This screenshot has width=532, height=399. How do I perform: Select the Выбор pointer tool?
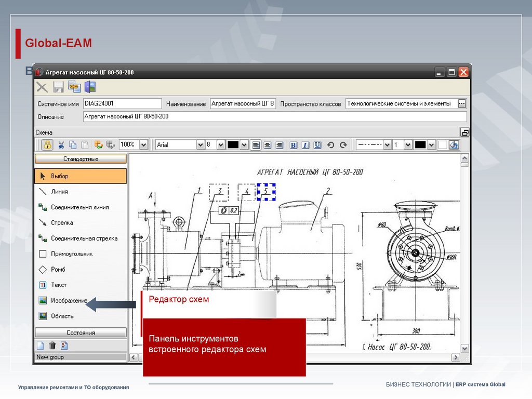(x=81, y=176)
